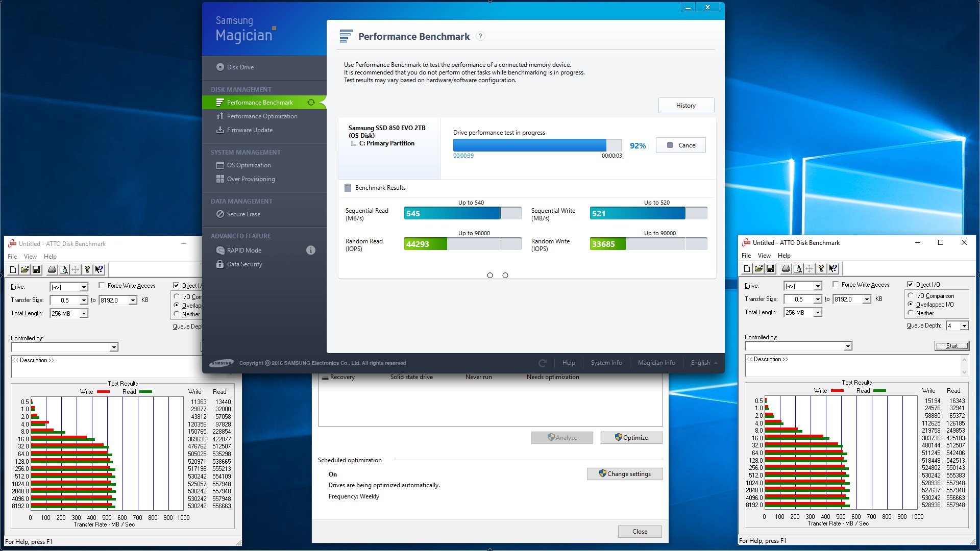The width and height of the screenshot is (980, 551).
Task: Click the Open folder icon in left ATTO toolbar
Action: point(24,269)
